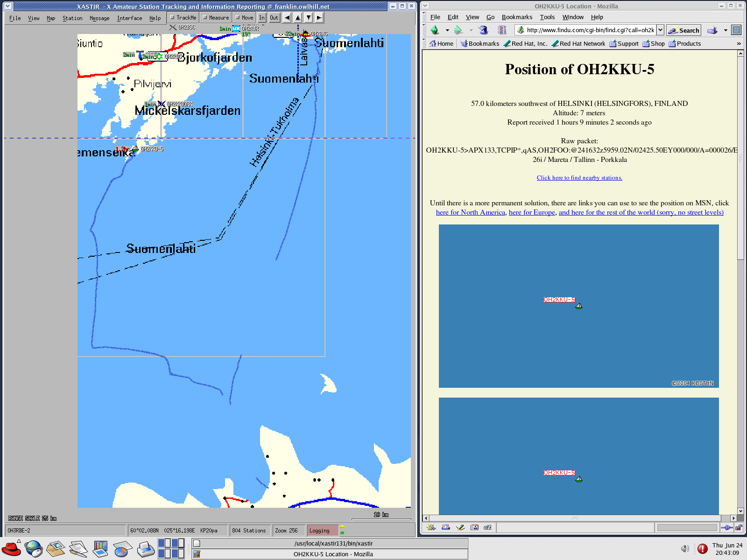Screen dimensions: 747x560
Task: Enable the Measure toggle in Xastir
Action: (x=216, y=18)
